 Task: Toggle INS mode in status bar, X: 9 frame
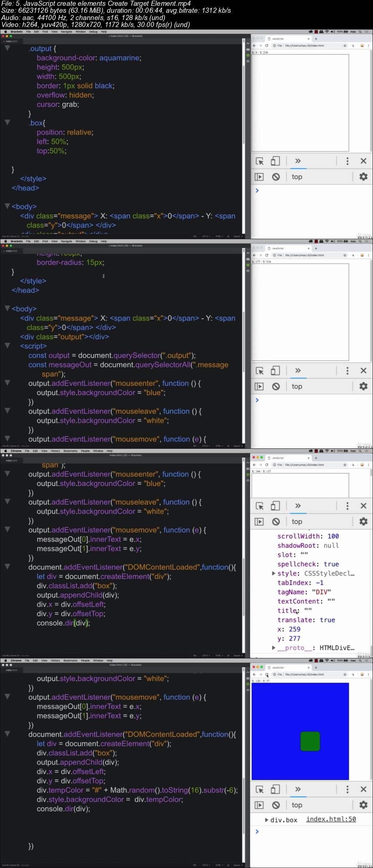coord(195,236)
